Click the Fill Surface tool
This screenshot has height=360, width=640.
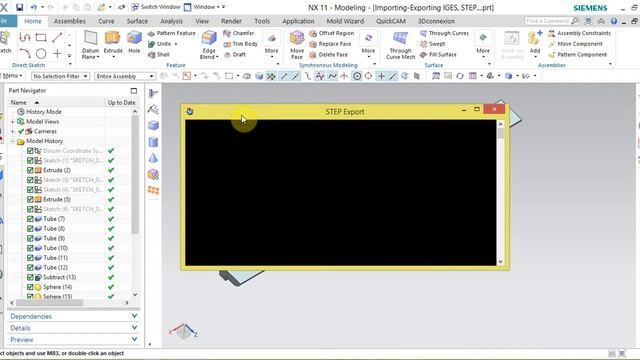click(438, 54)
